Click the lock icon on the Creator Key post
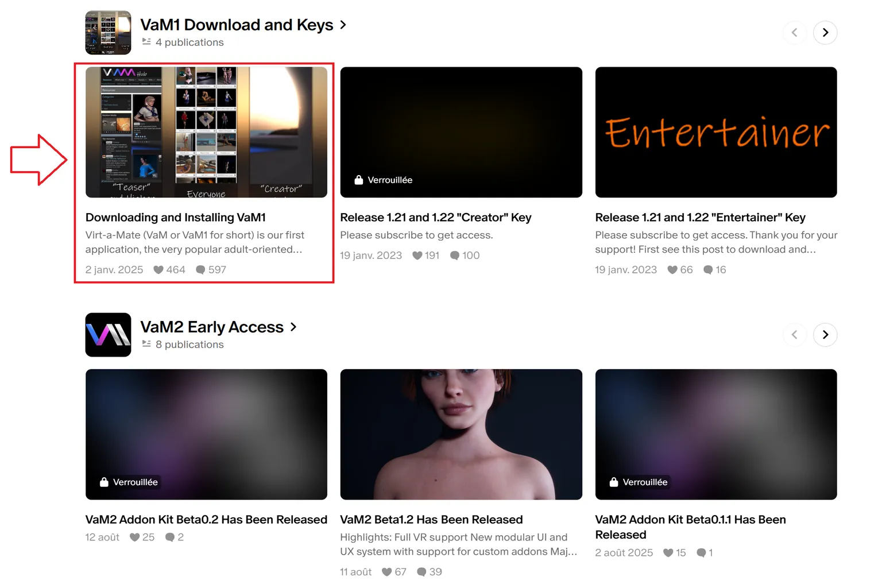The height and width of the screenshot is (588, 882). (x=359, y=180)
